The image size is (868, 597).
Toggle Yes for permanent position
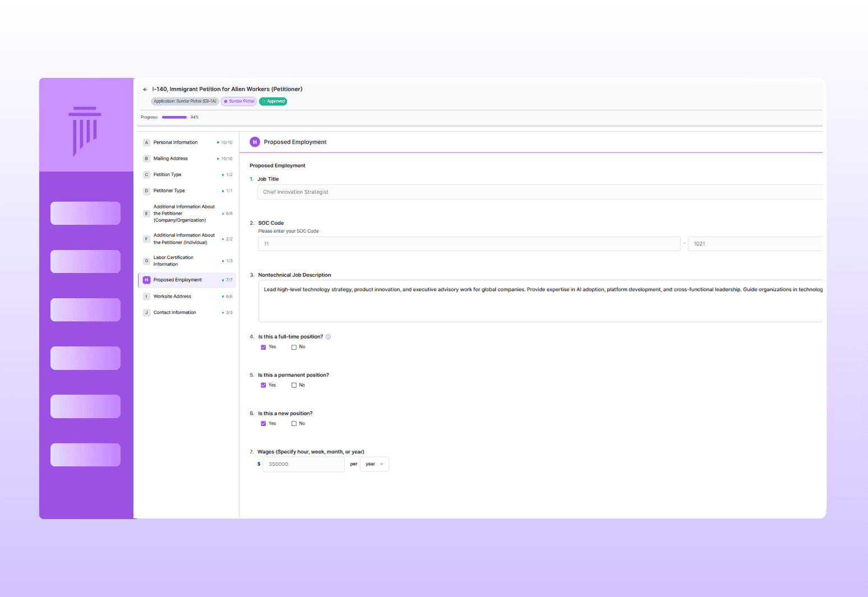tap(264, 385)
